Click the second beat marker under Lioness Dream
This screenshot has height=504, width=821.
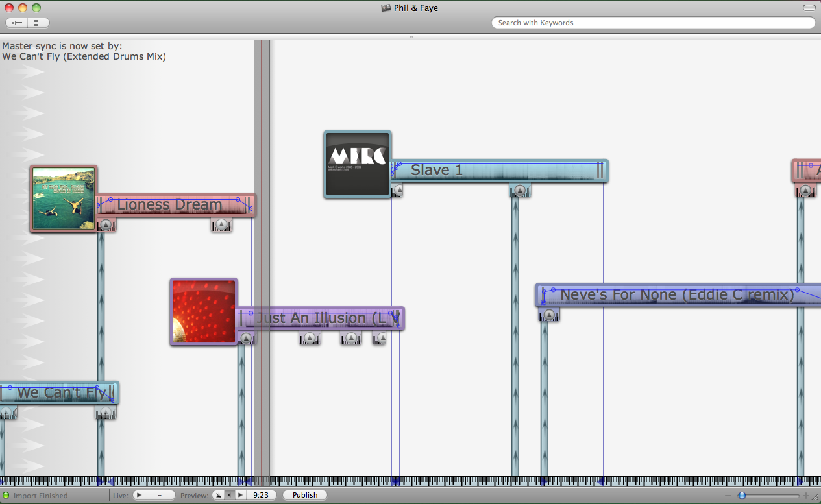coord(221,225)
